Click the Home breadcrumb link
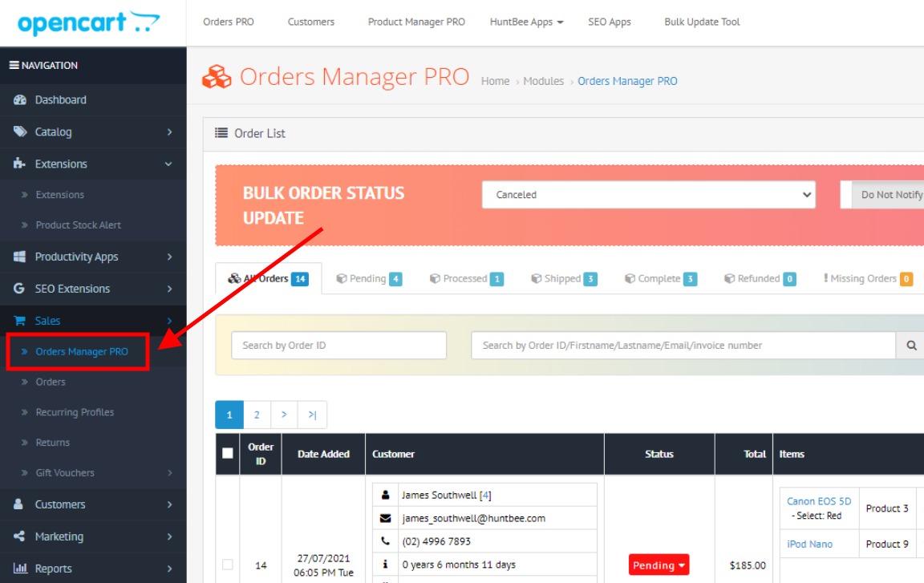Screen dimensions: 924x583 (x=495, y=81)
